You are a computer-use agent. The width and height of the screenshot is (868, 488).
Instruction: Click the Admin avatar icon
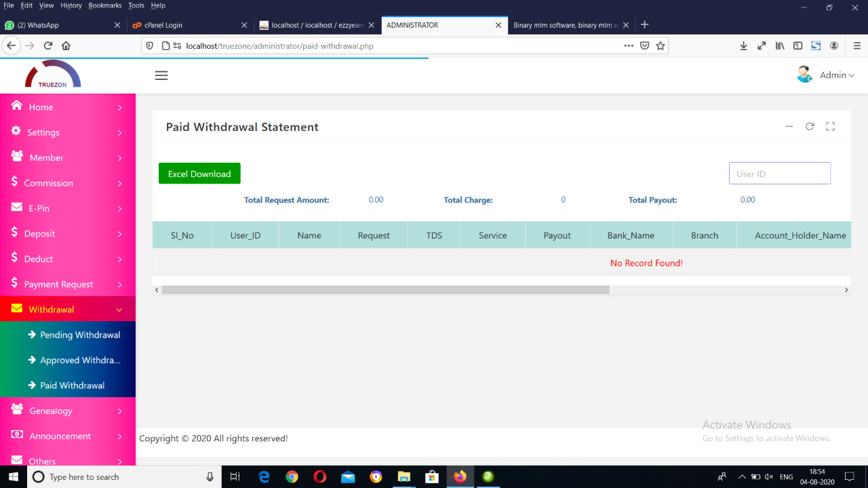[805, 75]
